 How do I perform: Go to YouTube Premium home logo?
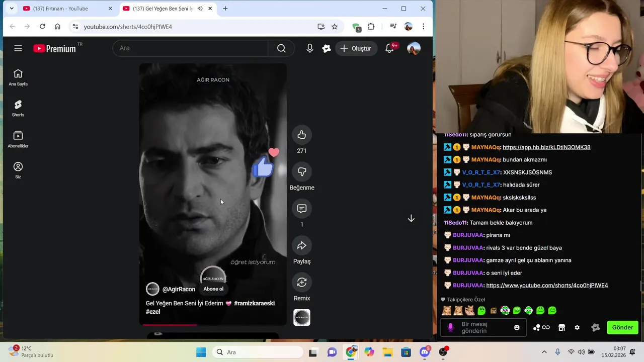54,48
